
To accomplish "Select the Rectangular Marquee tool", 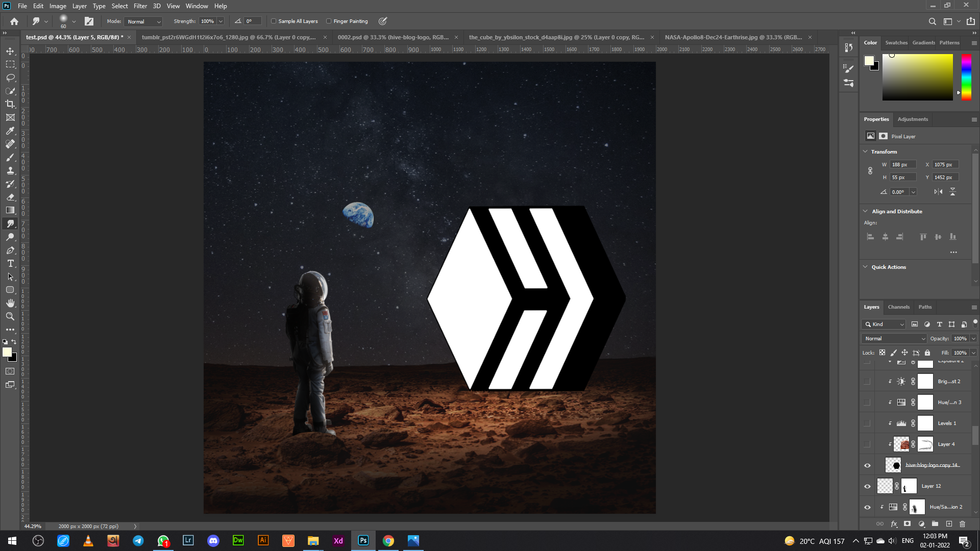I will pos(10,64).
